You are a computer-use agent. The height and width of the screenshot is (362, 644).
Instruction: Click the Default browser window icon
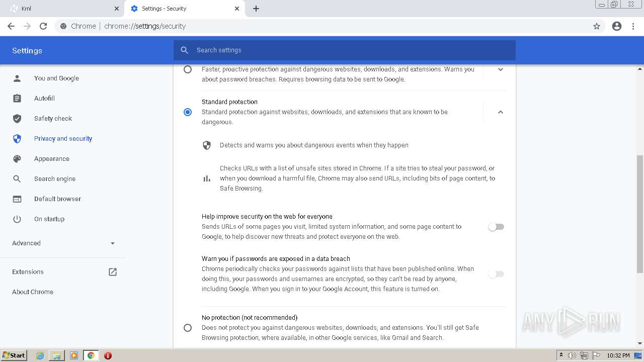[x=17, y=199]
